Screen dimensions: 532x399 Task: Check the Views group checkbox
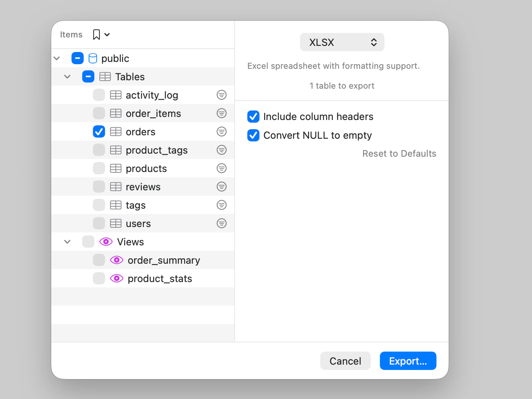coord(88,242)
